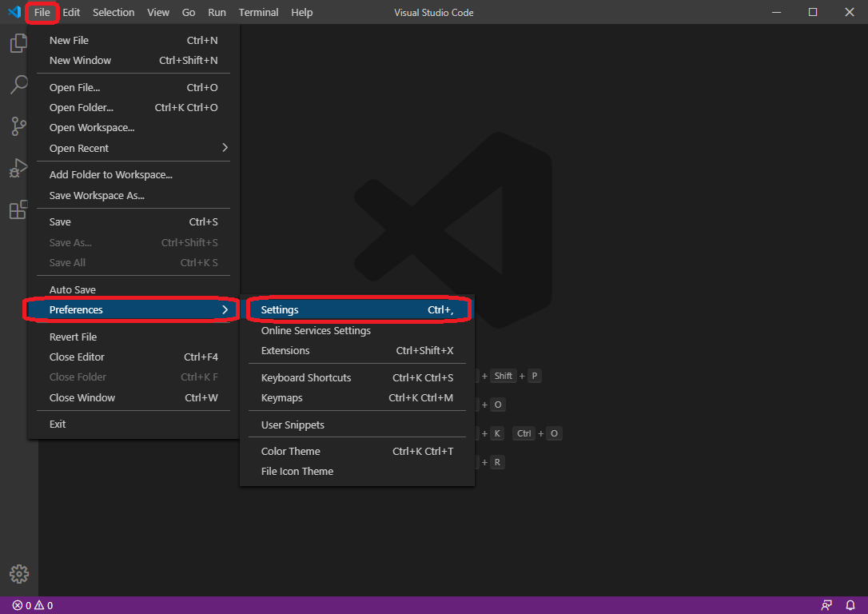Open notifications bell in status bar

click(x=850, y=605)
